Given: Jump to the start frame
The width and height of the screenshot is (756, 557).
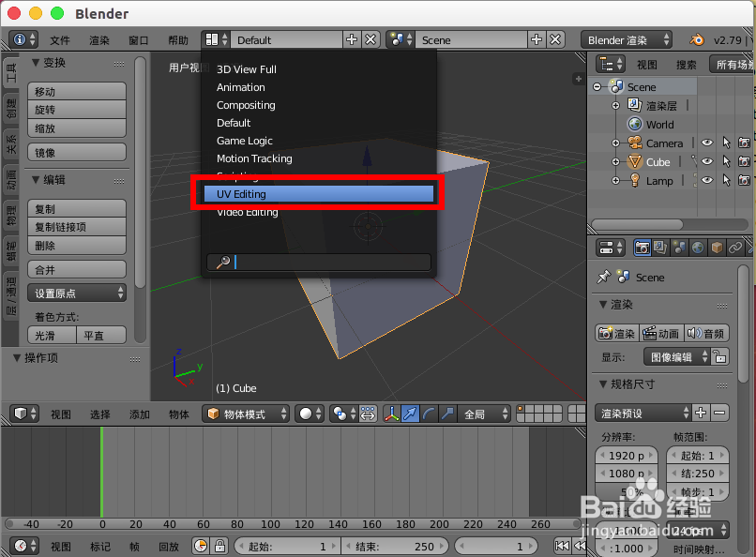Looking at the screenshot, I should [562, 546].
